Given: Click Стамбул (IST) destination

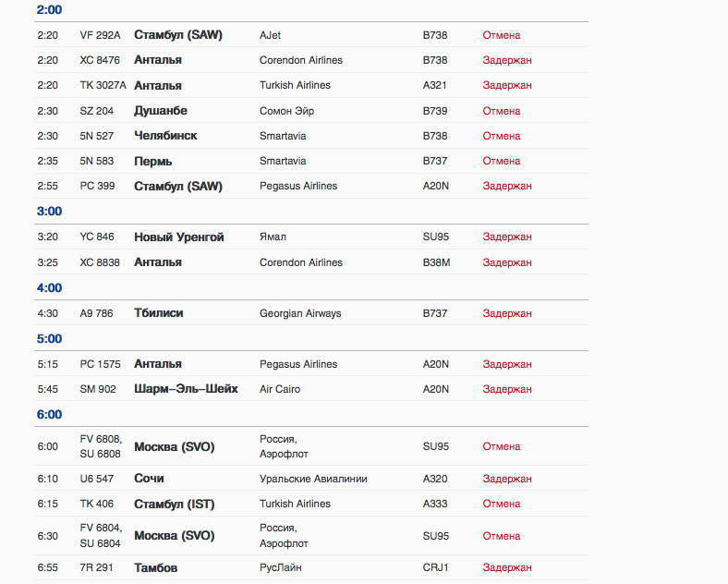Looking at the screenshot, I should 176,504.
